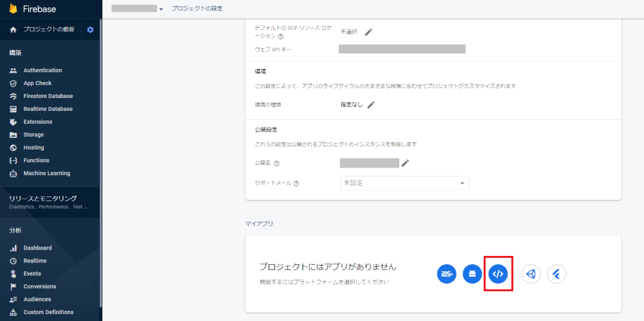Image resolution: width=644 pixels, height=321 pixels.
Task: Edit the 公開名 with pencil icon
Action: [405, 163]
